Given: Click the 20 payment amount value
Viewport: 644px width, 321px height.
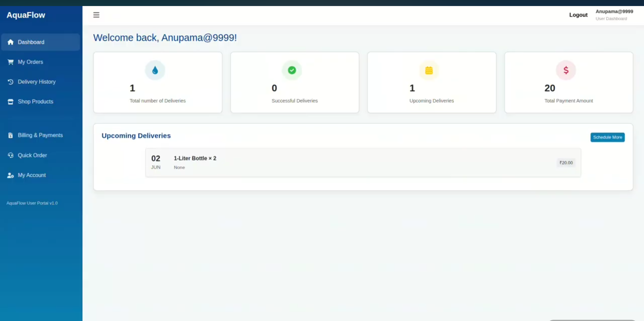Looking at the screenshot, I should point(550,88).
